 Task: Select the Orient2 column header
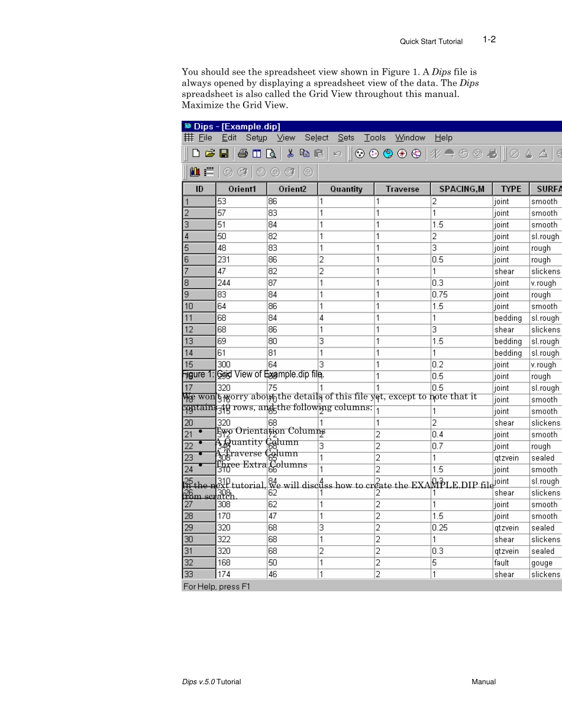pos(293,189)
